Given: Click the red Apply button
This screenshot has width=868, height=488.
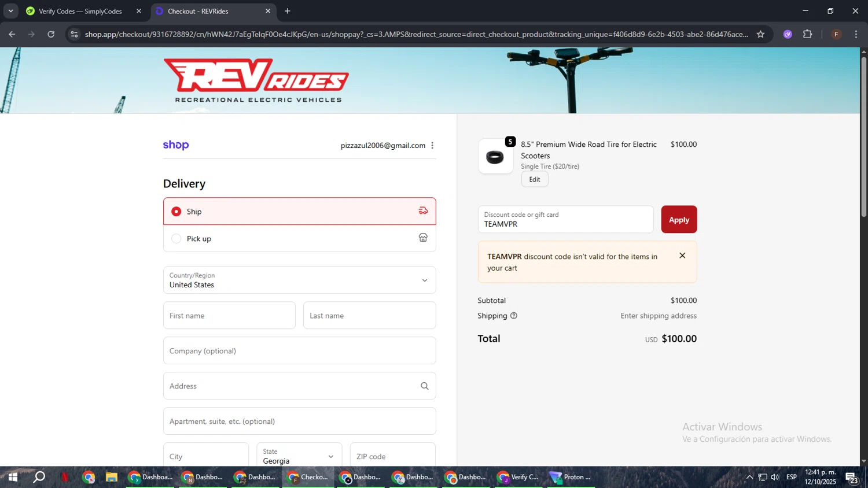Looking at the screenshot, I should 679,219.
